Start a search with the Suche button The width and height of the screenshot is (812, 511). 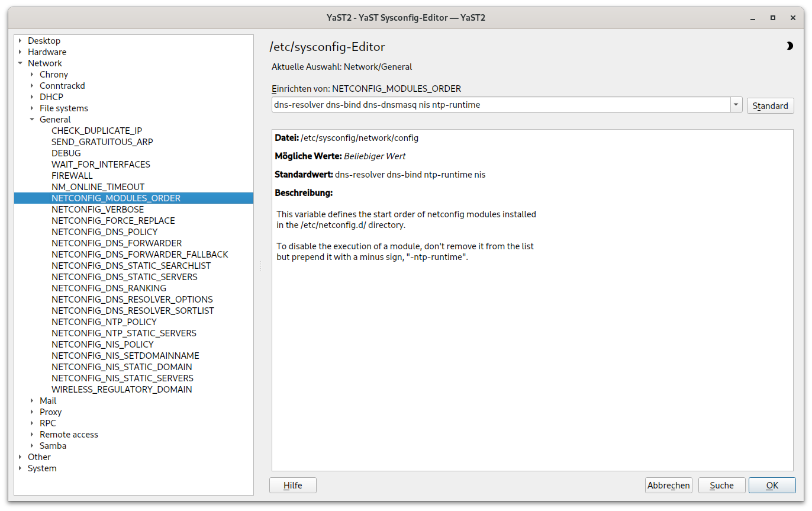(x=721, y=485)
